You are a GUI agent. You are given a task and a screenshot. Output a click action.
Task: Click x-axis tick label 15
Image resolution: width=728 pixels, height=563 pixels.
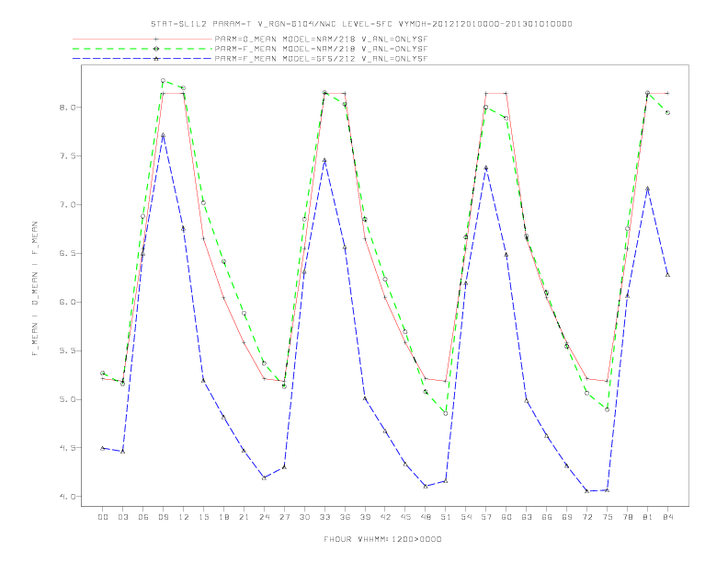click(x=203, y=517)
